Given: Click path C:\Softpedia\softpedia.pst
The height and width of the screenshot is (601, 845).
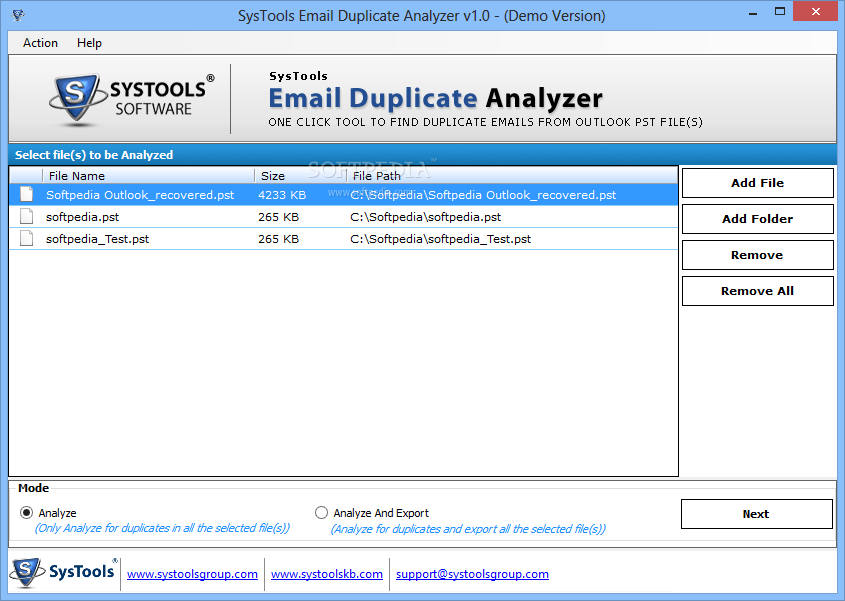Looking at the screenshot, I should 425,217.
